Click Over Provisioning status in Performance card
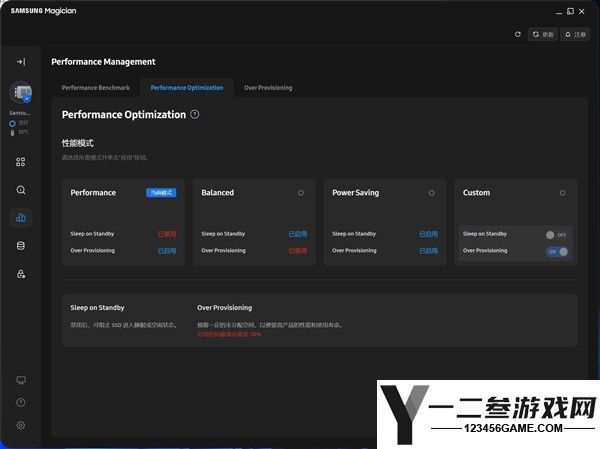The height and width of the screenshot is (449, 600). pyautogui.click(x=167, y=251)
